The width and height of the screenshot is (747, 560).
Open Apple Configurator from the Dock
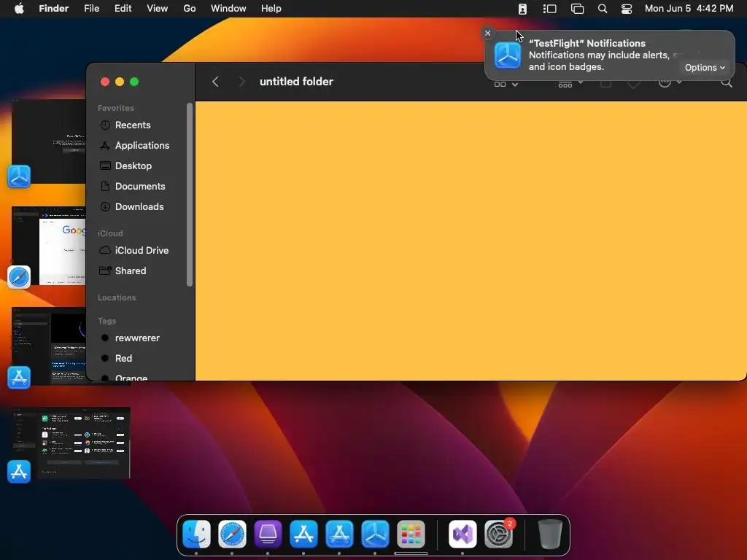coord(268,534)
